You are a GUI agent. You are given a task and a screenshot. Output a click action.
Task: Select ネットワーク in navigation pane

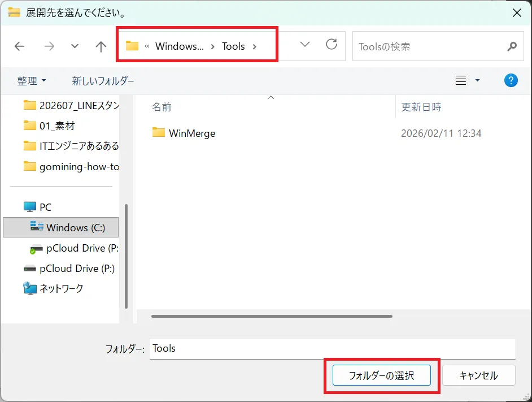(53, 288)
